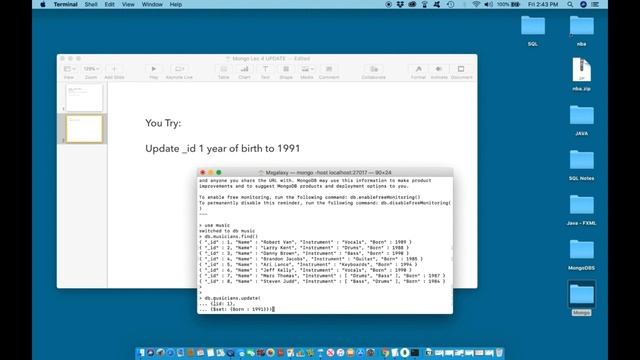Click the '{$set: {Born : 1991}})' line in Terminal
This screenshot has width=640, height=360.
coord(237,309)
